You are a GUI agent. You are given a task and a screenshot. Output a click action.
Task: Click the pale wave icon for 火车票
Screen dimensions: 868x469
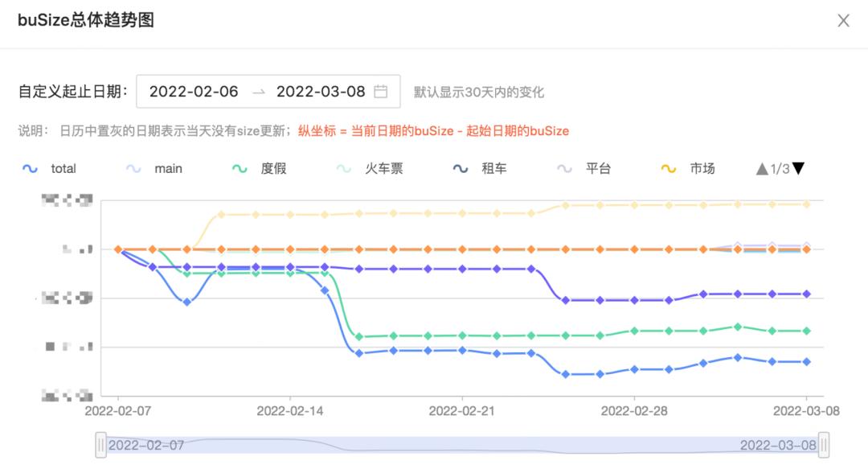342,169
